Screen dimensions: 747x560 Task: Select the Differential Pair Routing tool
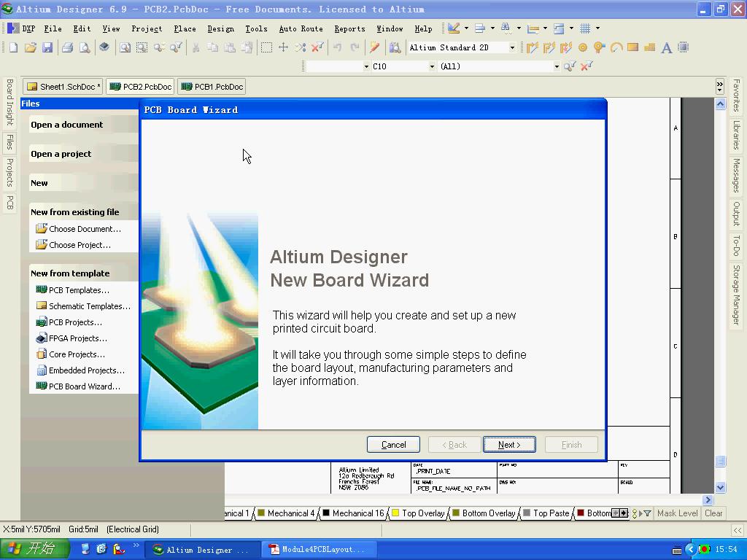pyautogui.click(x=565, y=47)
